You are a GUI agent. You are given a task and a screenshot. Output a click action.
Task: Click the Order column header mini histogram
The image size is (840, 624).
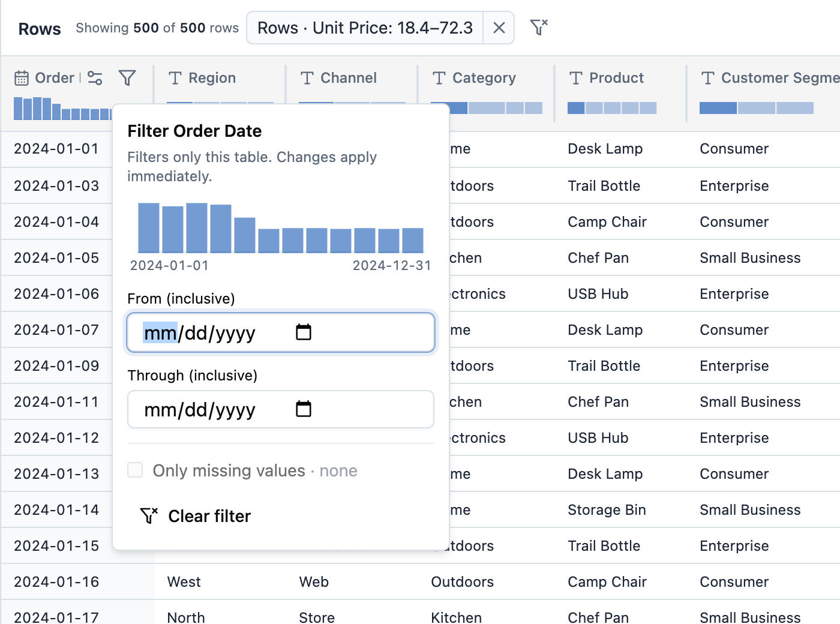(x=62, y=109)
